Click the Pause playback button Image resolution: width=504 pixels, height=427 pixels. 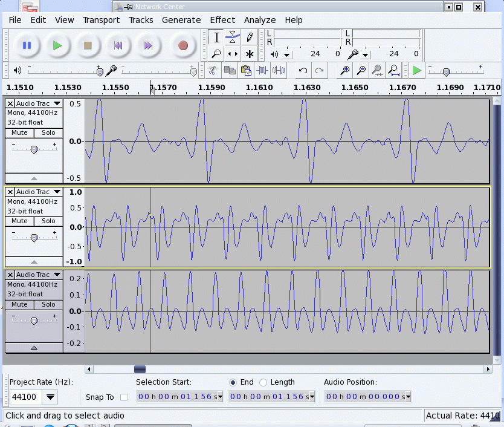[27, 45]
